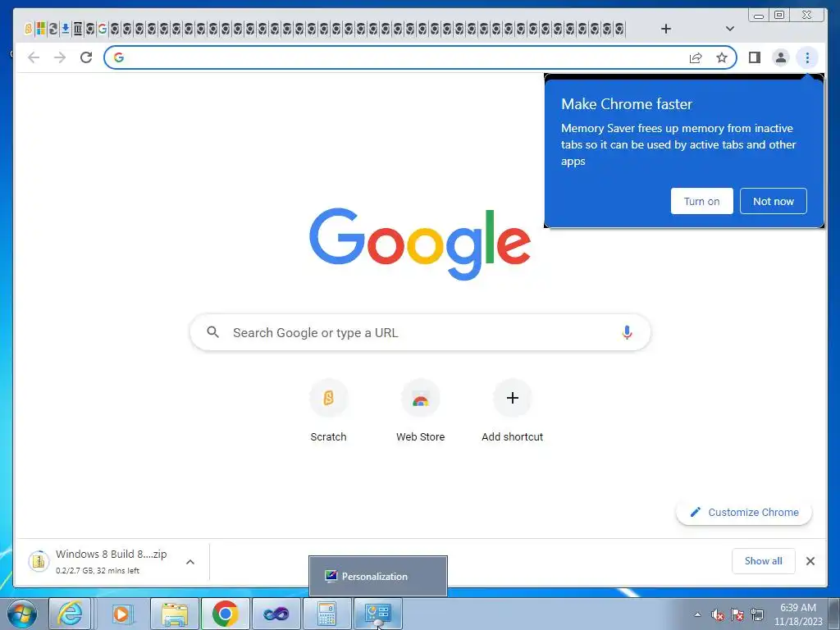The height and width of the screenshot is (630, 840).
Task: Switch to the Microsoft logo tab
Action: coord(41,29)
